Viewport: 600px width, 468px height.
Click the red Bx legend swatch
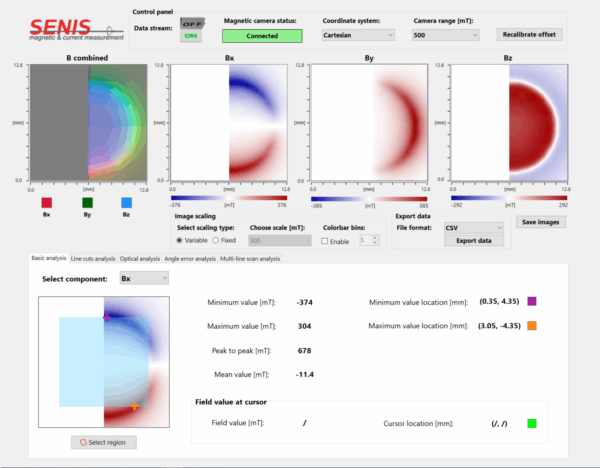click(x=46, y=201)
